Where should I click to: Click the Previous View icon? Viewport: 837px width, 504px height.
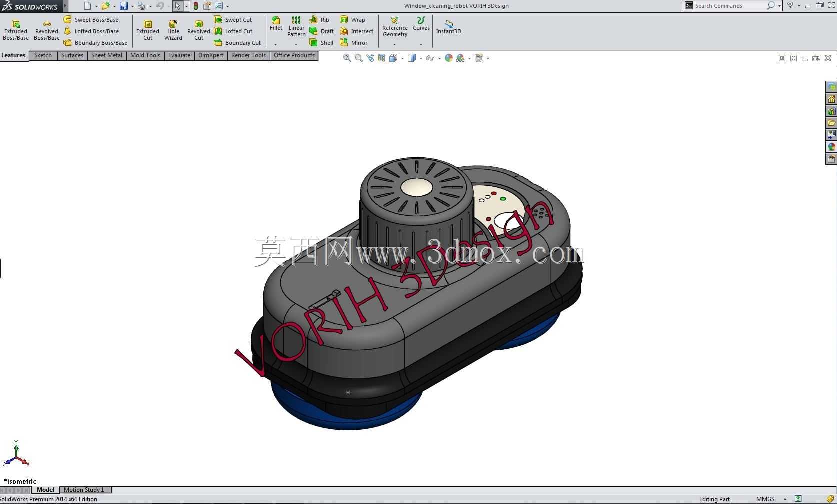pyautogui.click(x=370, y=58)
